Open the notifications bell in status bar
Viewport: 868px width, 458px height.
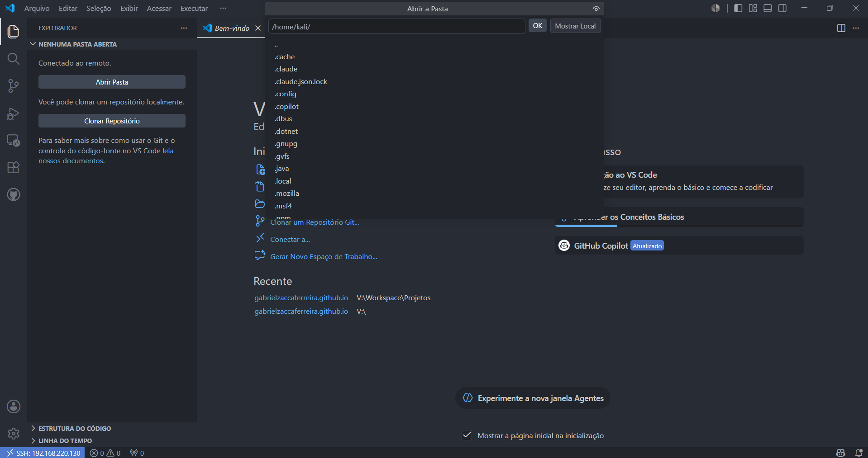[x=858, y=453]
